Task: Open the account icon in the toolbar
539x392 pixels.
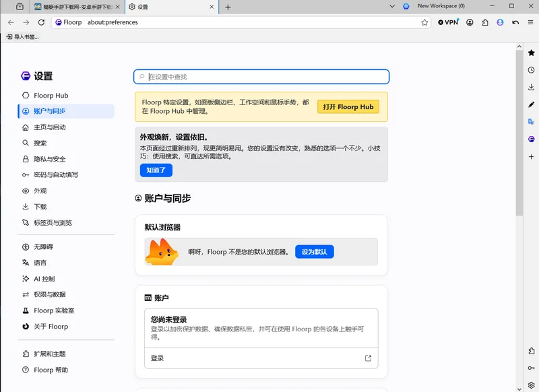Action: coord(470,22)
